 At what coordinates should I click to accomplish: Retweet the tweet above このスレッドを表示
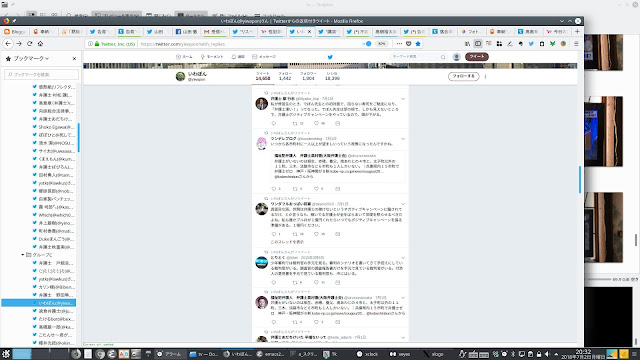[296, 234]
